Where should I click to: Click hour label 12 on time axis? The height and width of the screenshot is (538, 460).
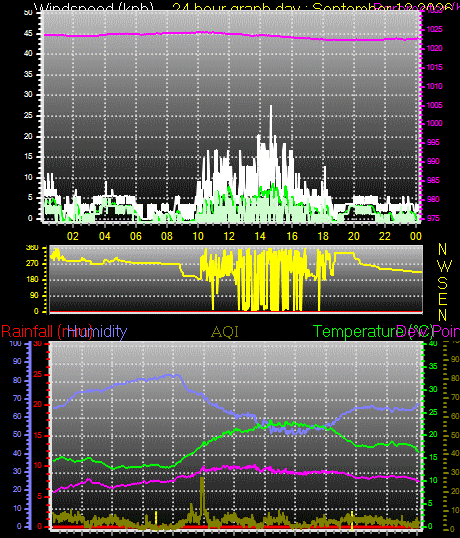(229, 236)
